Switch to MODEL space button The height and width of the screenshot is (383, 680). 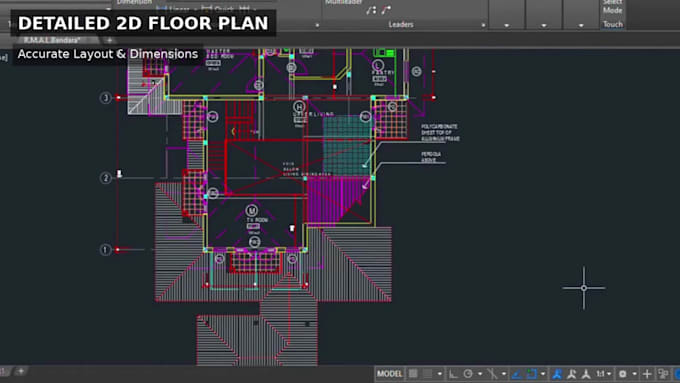[x=389, y=373]
